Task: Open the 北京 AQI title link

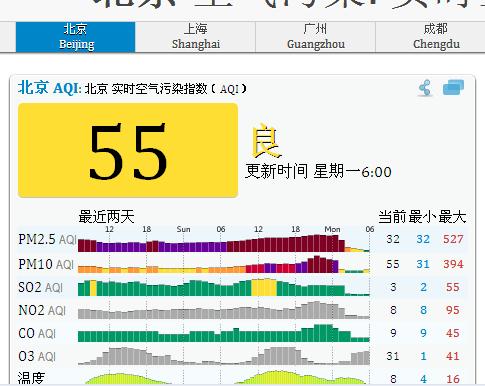Action: click(x=50, y=88)
